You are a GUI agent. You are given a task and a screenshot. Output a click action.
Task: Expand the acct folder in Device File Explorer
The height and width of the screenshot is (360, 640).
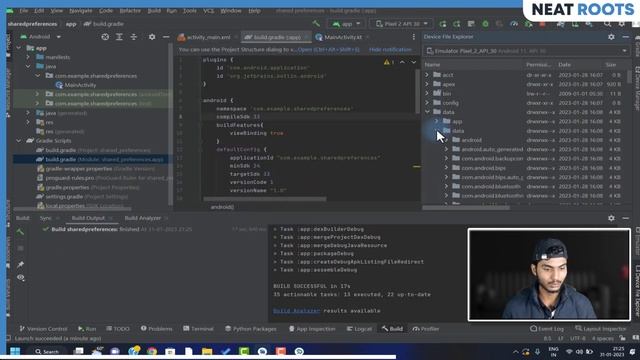[x=427, y=75]
